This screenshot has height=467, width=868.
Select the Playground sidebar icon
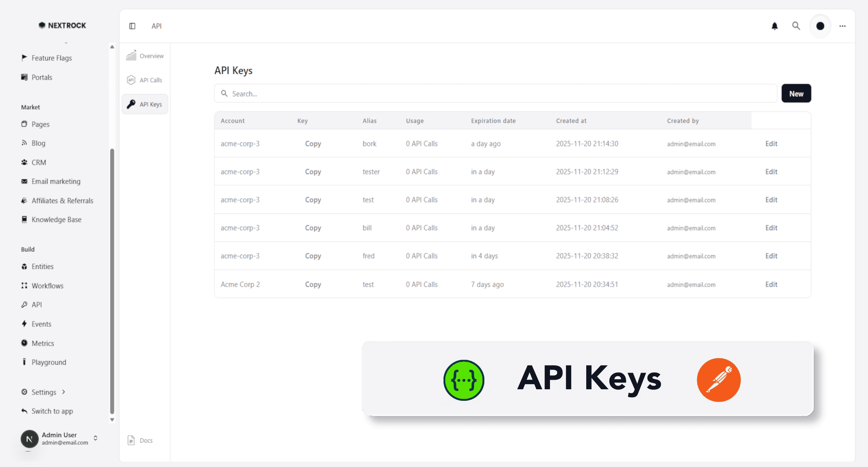pyautogui.click(x=24, y=362)
